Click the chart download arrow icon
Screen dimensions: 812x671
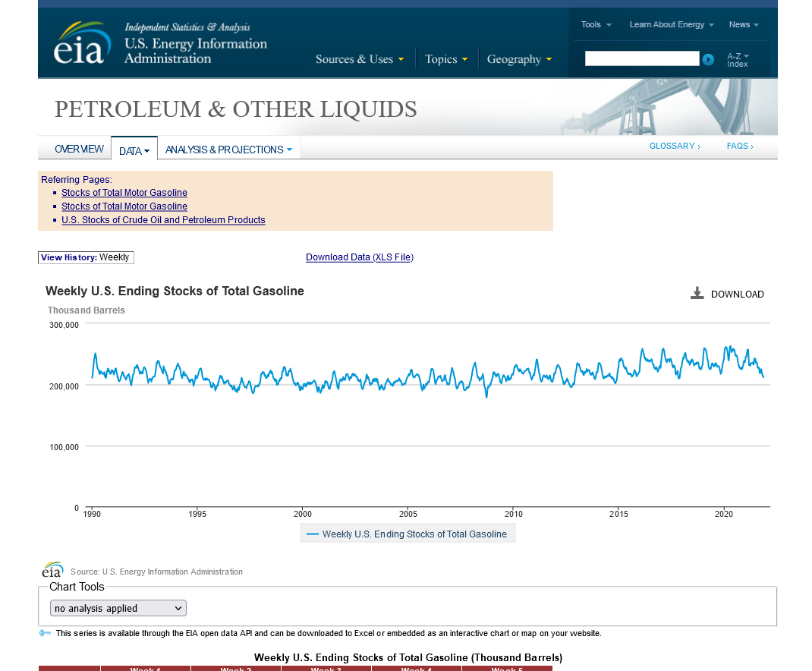(697, 293)
